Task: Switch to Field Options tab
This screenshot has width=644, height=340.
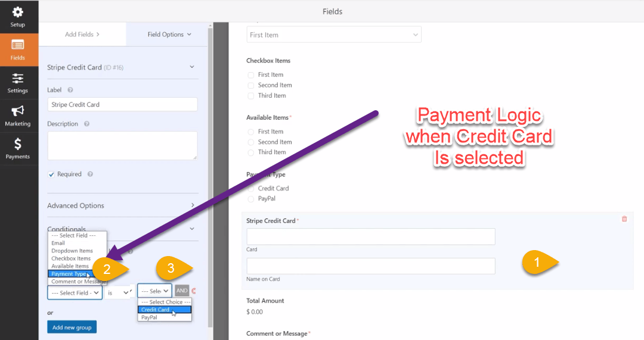Action: tap(169, 35)
